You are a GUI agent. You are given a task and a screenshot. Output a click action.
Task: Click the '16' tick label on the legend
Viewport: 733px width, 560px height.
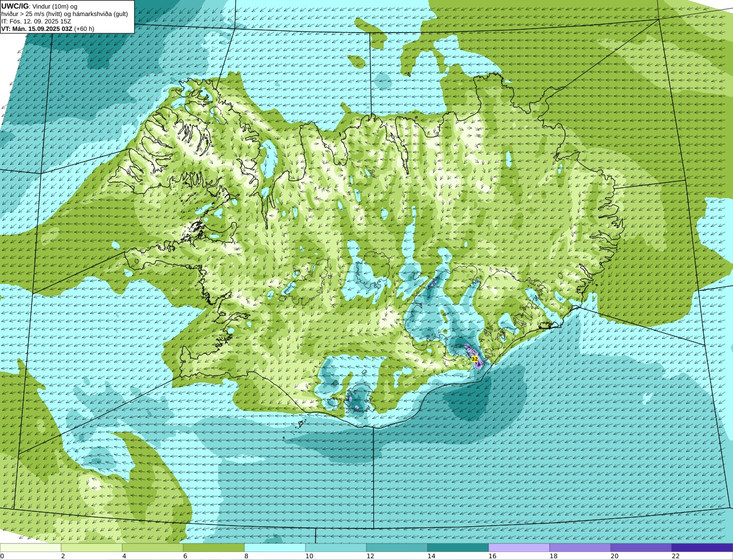(x=492, y=556)
